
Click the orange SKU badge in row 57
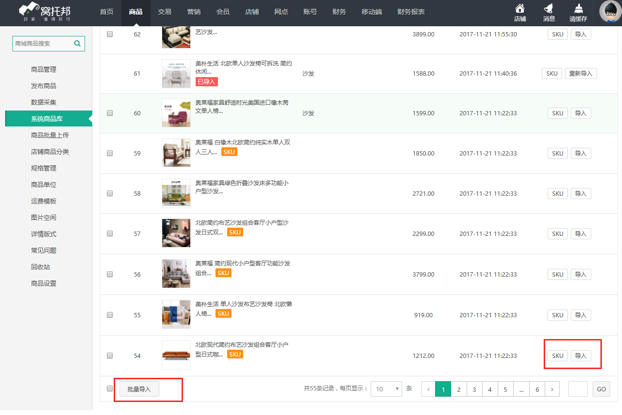coord(235,232)
